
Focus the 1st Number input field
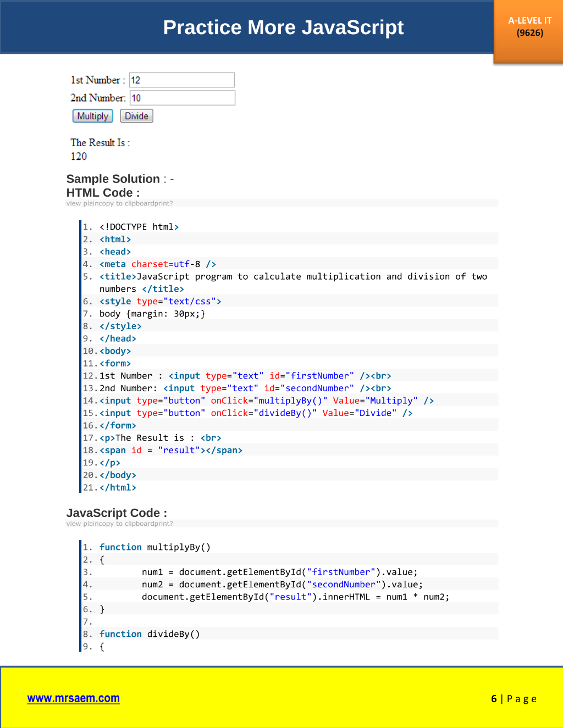click(182, 80)
